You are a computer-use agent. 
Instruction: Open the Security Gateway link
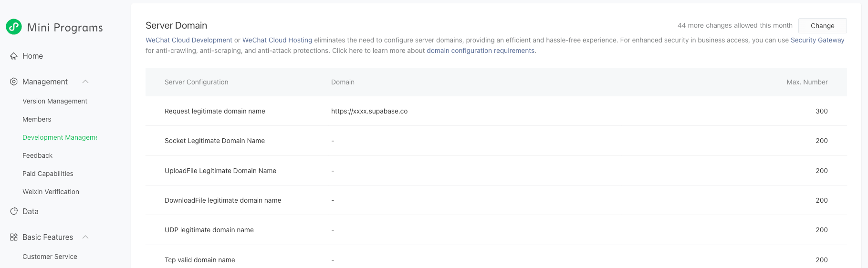pos(817,40)
